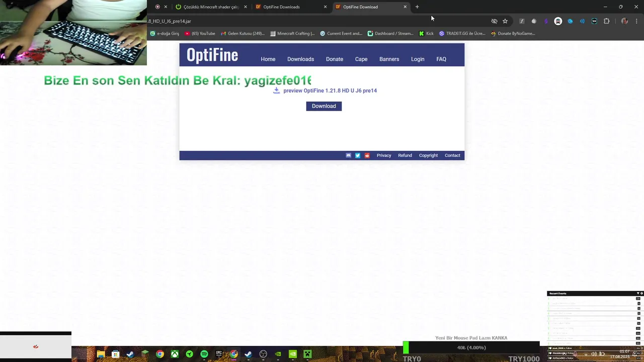644x362 pixels.
Task: Open the grass block launcher taskbar icon
Action: 145,354
